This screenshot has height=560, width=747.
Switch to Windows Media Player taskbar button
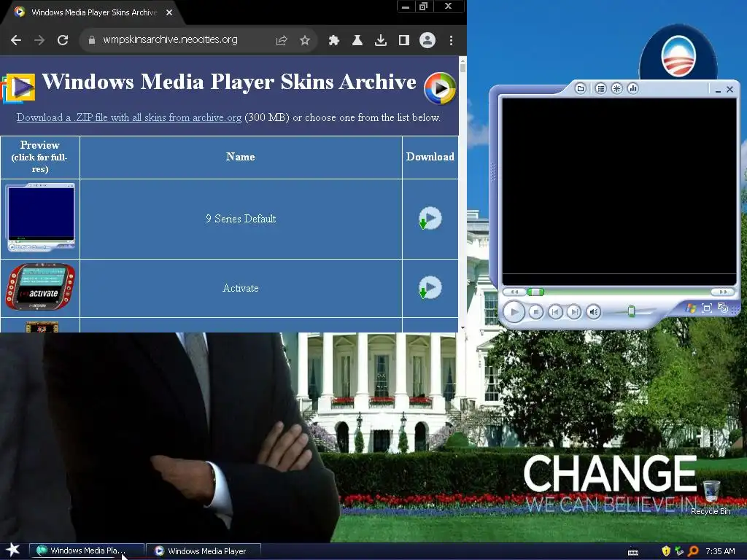pyautogui.click(x=204, y=551)
